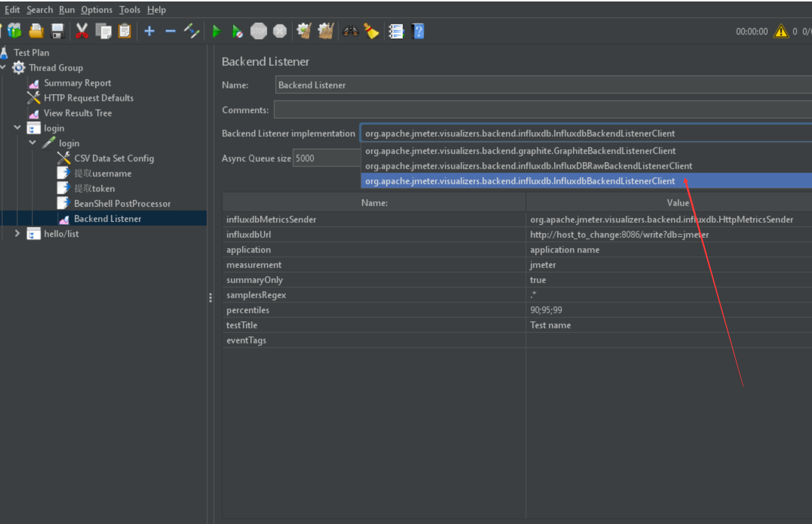Click the minus Remove icon in the toolbar

[x=170, y=31]
